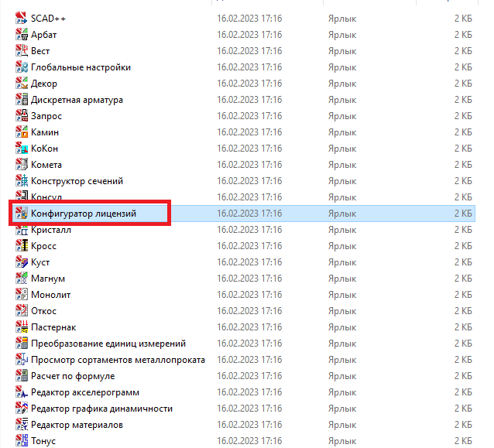Click the Тонус shortcut icon
Viewport: 494px width, 448px height.
click(22, 441)
